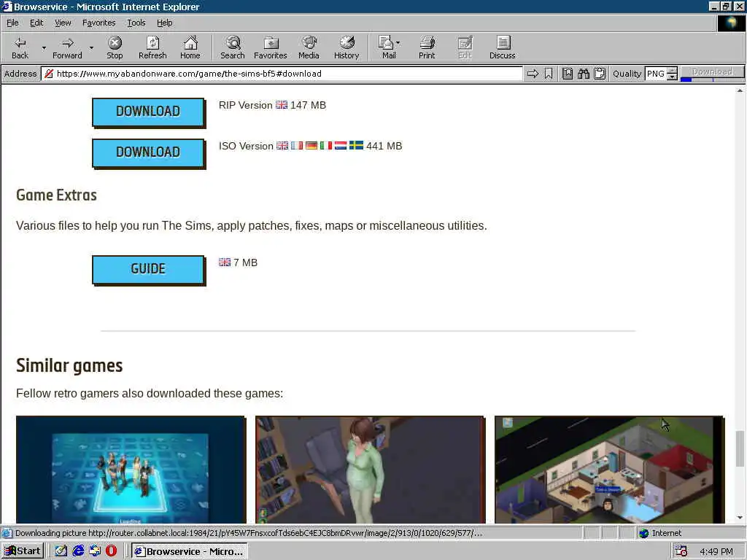The width and height of the screenshot is (747, 560).
Task: Click the system tray scheduler icon
Action: pos(681,551)
